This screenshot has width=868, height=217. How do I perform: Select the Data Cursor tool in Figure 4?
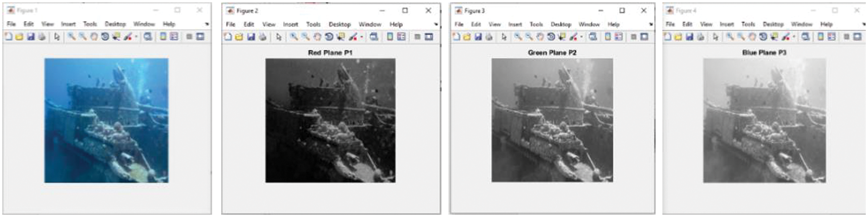tap(774, 37)
